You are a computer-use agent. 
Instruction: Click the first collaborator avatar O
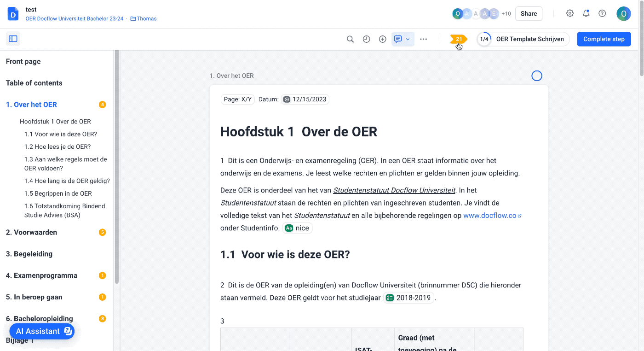click(x=457, y=14)
